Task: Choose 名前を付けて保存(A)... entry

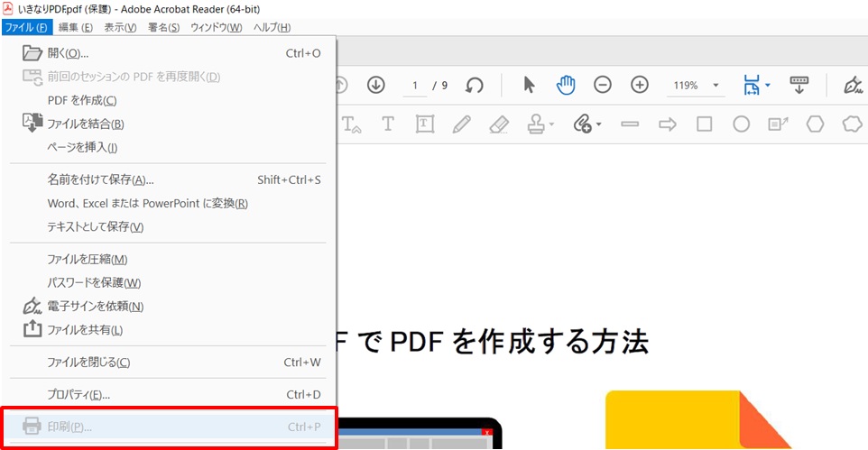Action: point(167,179)
